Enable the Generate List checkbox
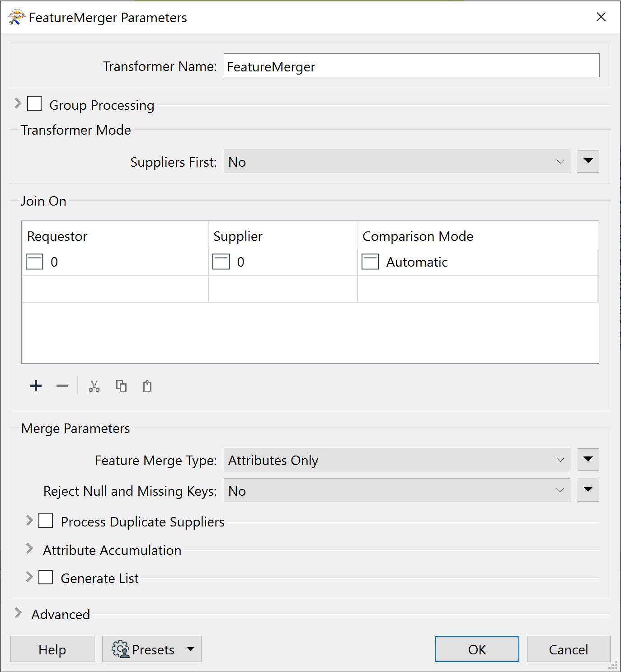The height and width of the screenshot is (672, 621). (x=46, y=577)
